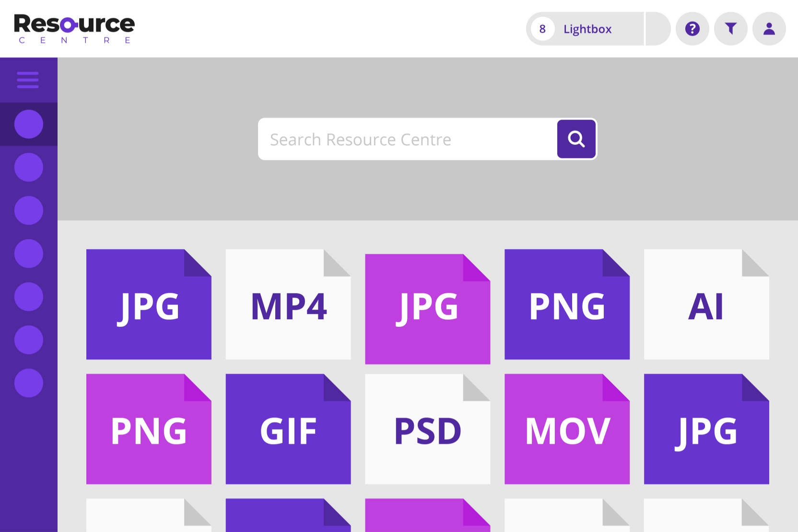
Task: Click the magnifying glass search button
Action: pyautogui.click(x=576, y=139)
